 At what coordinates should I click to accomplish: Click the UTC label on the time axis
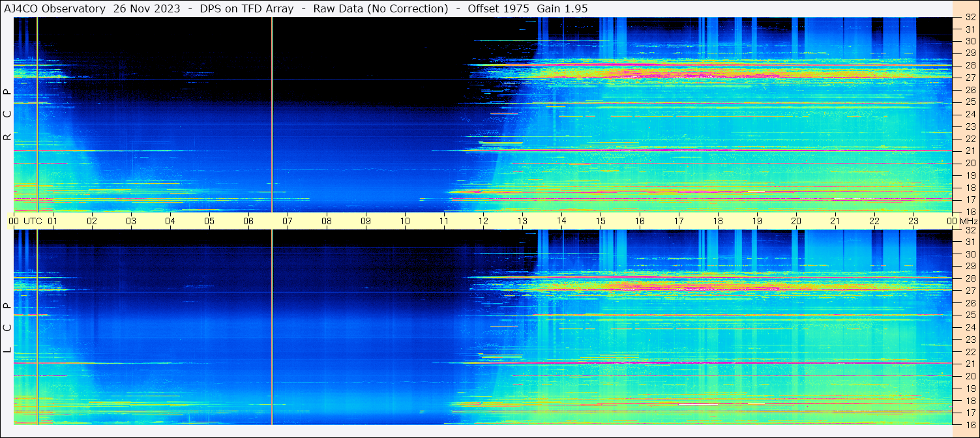click(33, 221)
